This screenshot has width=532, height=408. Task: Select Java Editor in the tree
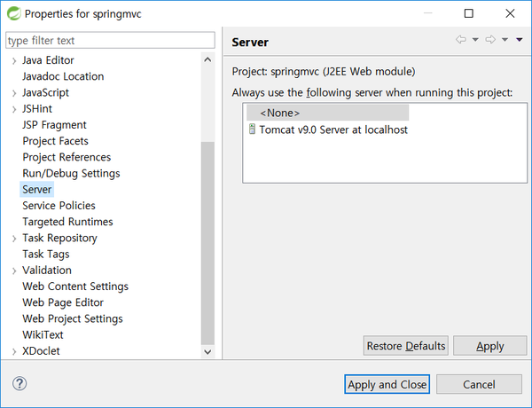48,60
